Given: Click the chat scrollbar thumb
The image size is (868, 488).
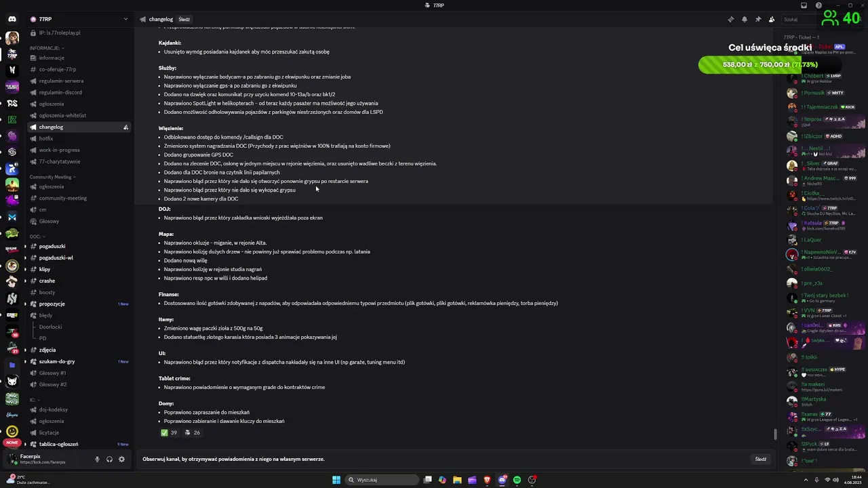Looking at the screenshot, I should (x=776, y=434).
